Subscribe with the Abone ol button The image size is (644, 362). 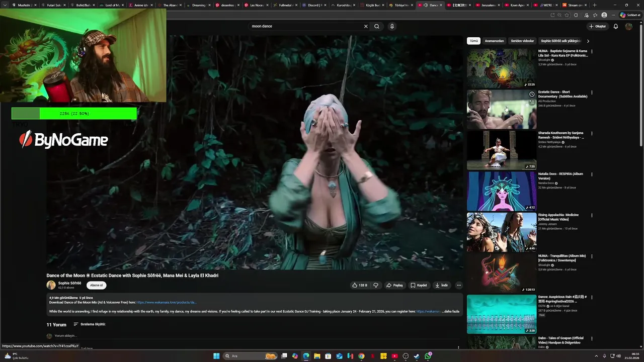tap(96, 285)
